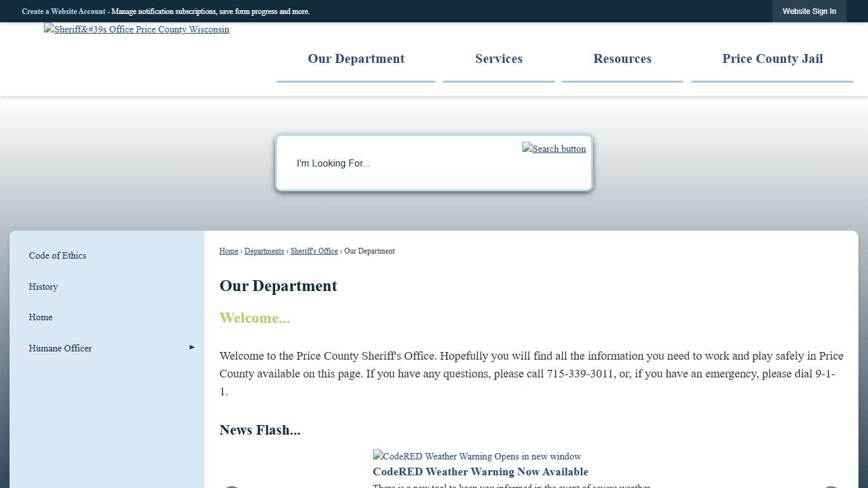Image resolution: width=868 pixels, height=488 pixels.
Task: Click the Departments breadcrumb link
Action: [x=264, y=251]
